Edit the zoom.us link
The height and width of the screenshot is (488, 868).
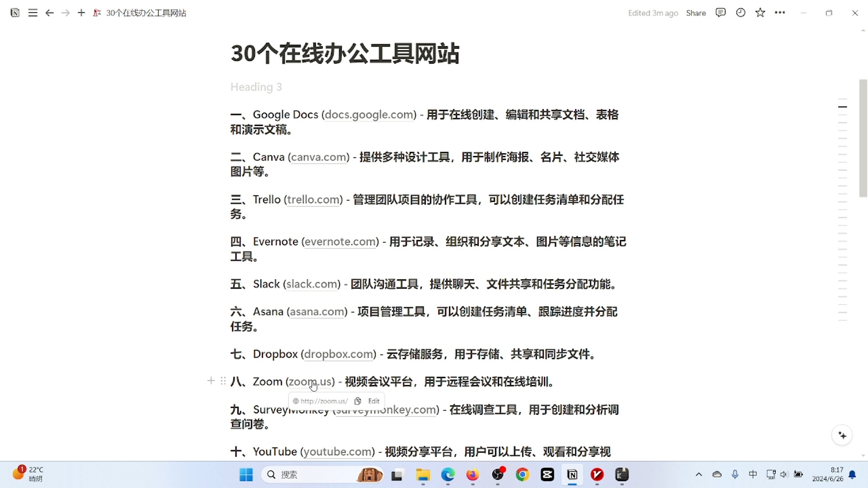[x=374, y=401]
